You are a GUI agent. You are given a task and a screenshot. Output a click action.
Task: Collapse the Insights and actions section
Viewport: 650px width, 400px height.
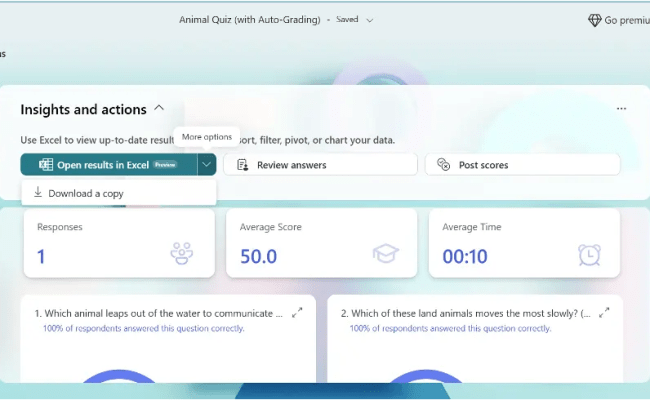(159, 108)
